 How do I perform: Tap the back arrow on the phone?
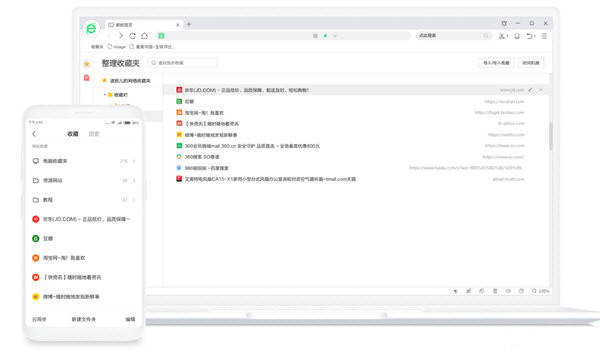(34, 134)
